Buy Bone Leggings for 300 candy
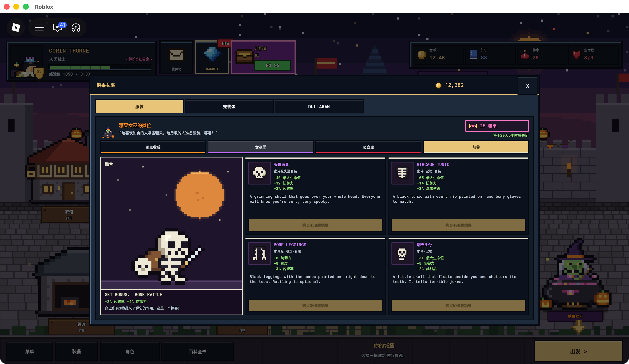Viewport: 629px width, 364px height. tap(315, 305)
